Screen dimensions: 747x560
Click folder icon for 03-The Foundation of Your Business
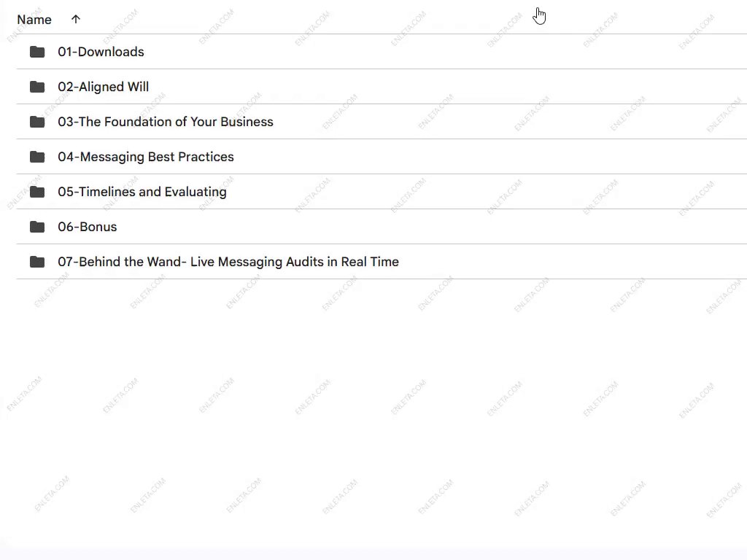37,122
